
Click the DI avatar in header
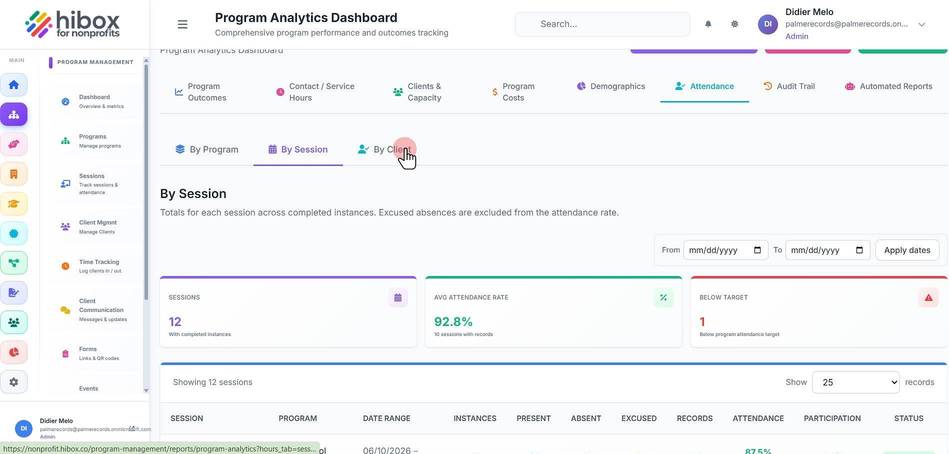click(767, 24)
